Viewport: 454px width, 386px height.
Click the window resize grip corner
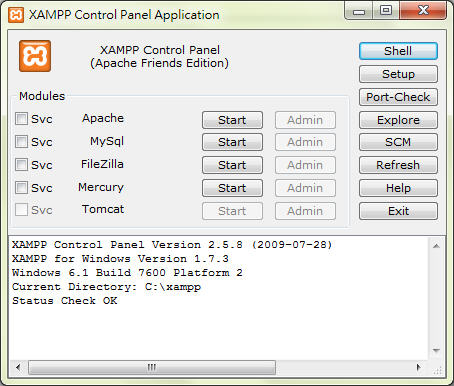[x=438, y=370]
